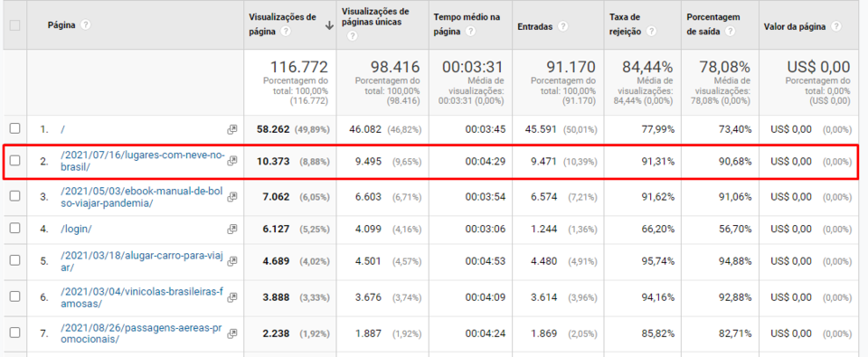Image resolution: width=868 pixels, height=357 pixels.
Task: Select page views cell 7.062
Action: point(276,196)
